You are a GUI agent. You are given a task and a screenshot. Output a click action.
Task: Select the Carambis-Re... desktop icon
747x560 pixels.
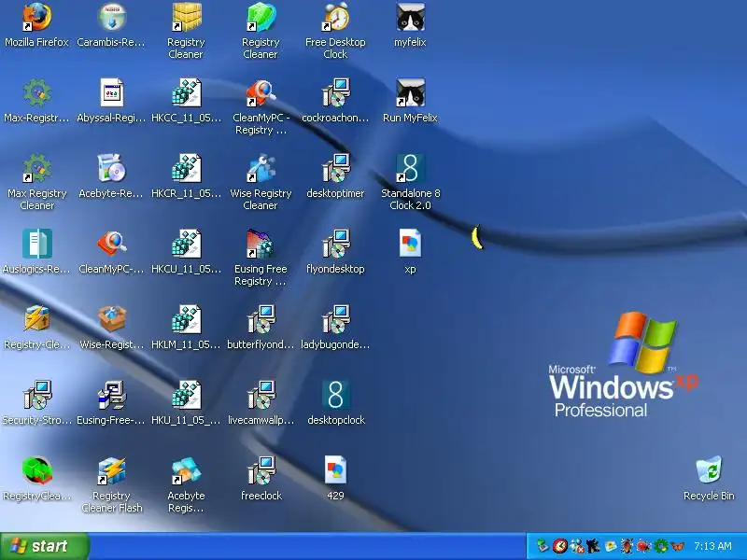click(x=111, y=17)
